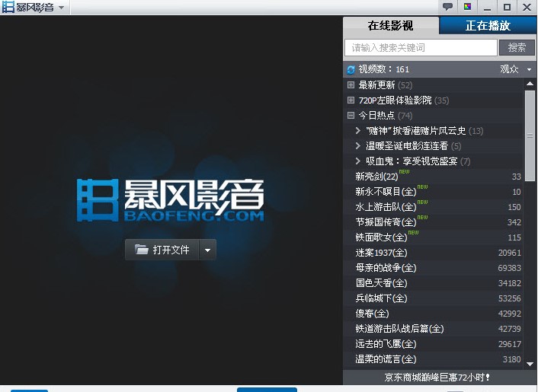This screenshot has height=392, width=538.
Task: Click the 搜索 button
Action: [x=517, y=48]
